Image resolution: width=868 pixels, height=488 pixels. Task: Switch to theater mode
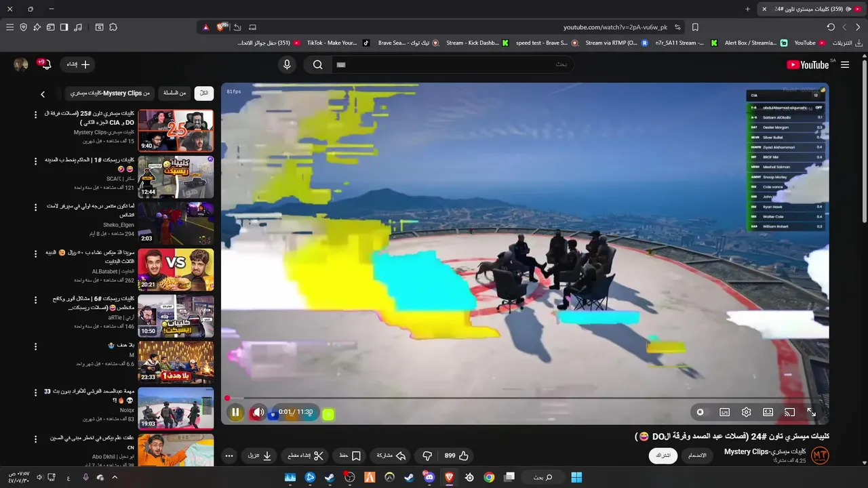tap(768, 412)
